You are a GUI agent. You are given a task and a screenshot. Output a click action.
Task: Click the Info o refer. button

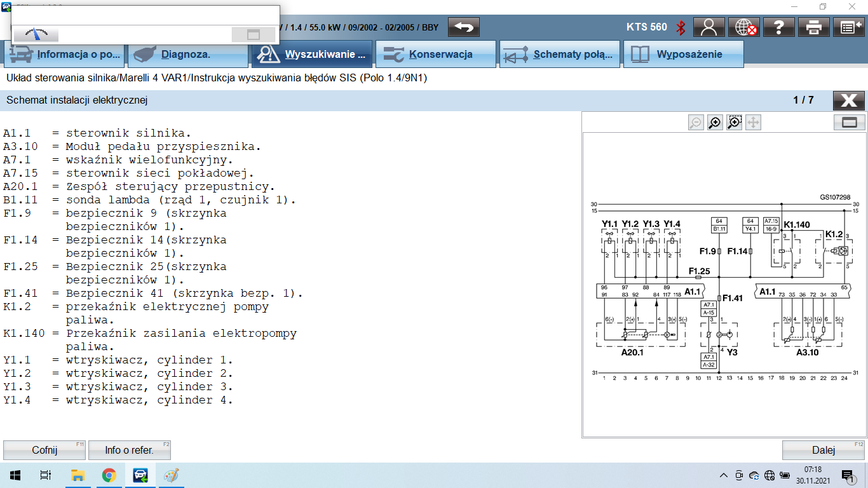[130, 450]
